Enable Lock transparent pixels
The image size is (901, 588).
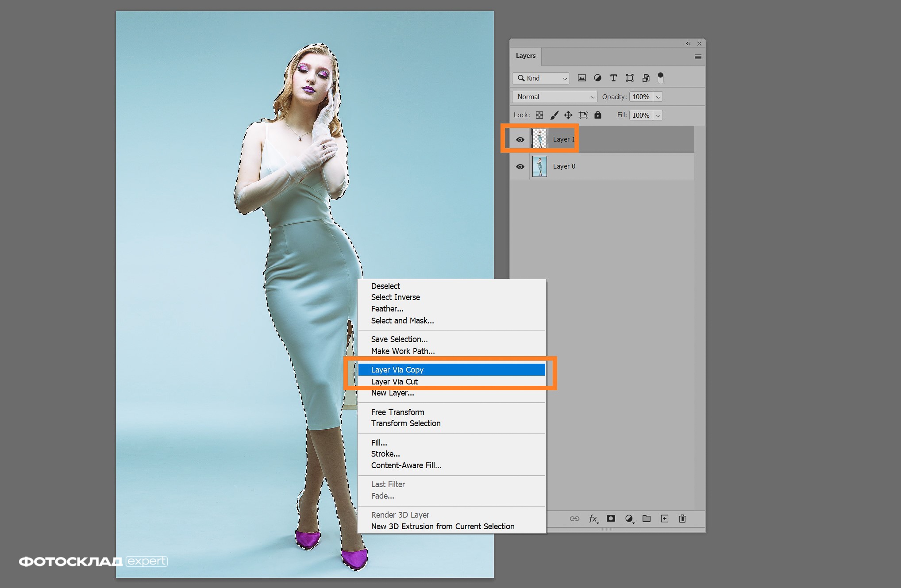click(x=539, y=115)
